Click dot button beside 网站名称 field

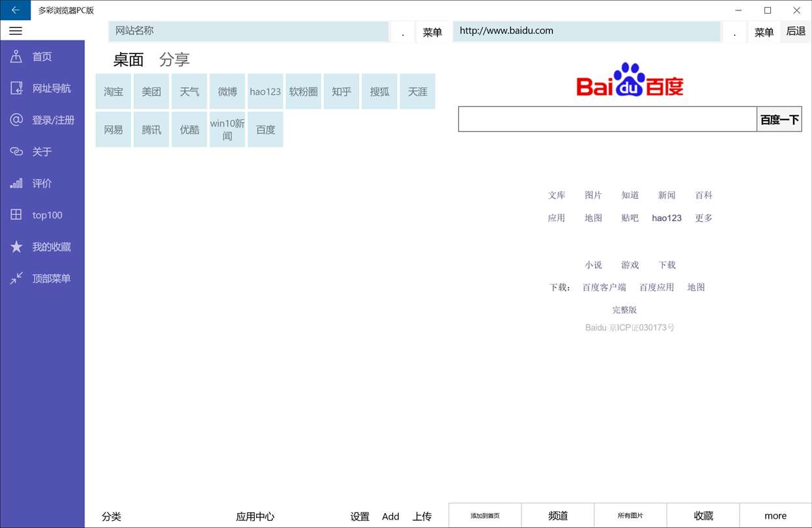click(403, 32)
